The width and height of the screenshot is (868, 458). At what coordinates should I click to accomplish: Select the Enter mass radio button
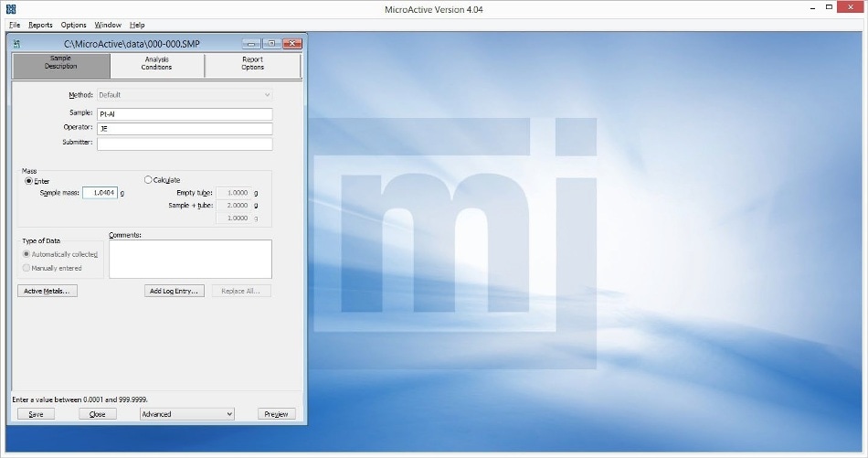(29, 181)
